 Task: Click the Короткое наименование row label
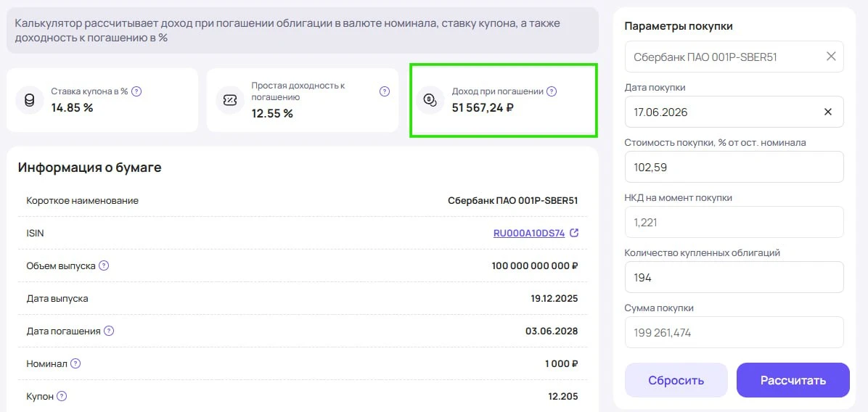tap(83, 201)
